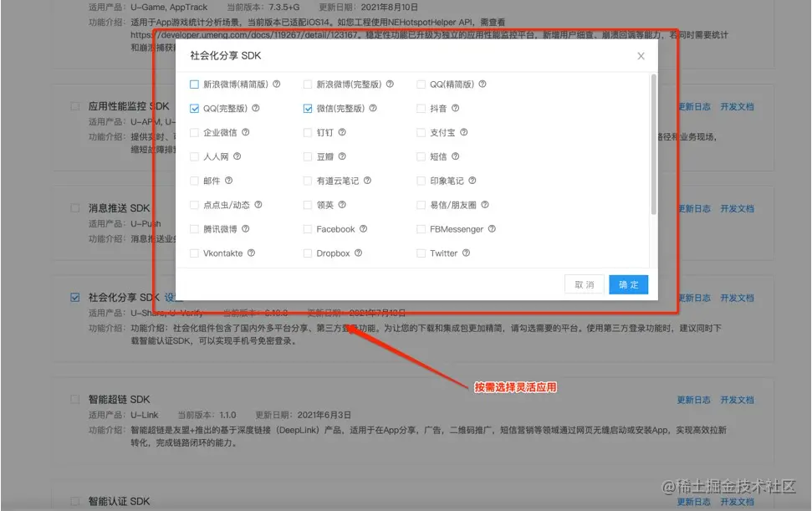Open 开发文档 link for 智能超链 SDK
812x511 pixels.
(x=737, y=400)
